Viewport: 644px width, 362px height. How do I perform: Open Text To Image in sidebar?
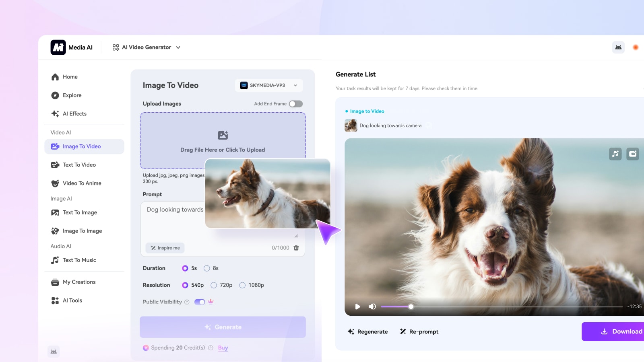pos(84,213)
